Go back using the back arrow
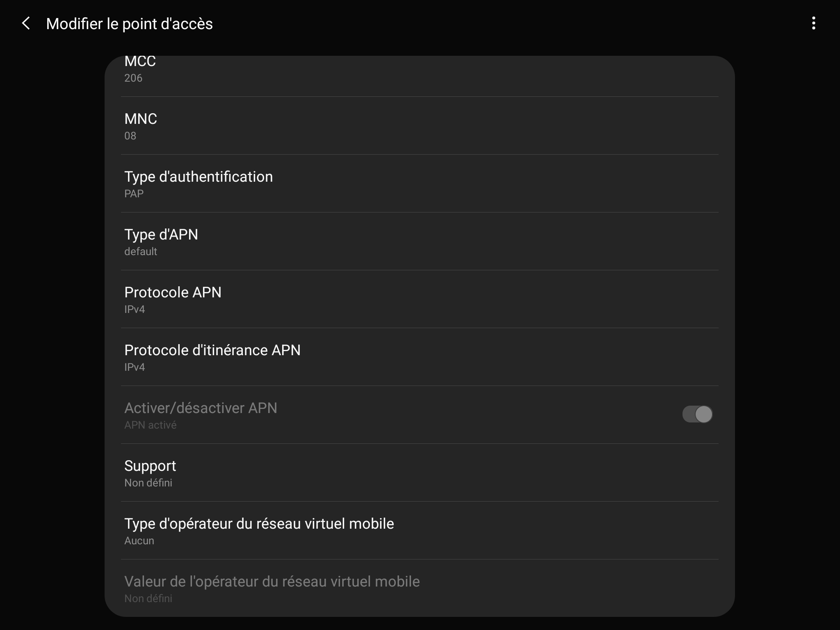The height and width of the screenshot is (630, 840). (x=26, y=23)
